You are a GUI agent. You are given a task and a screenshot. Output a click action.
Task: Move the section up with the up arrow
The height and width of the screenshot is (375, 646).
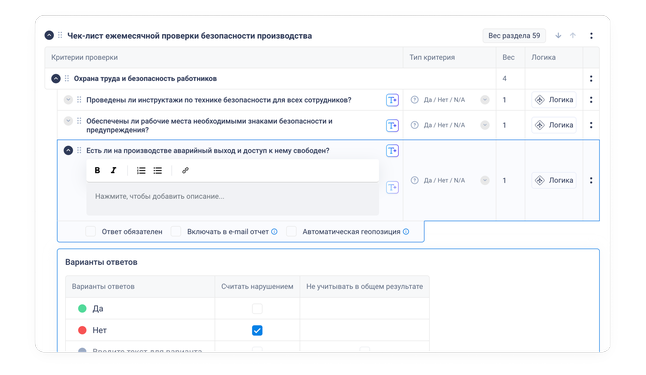tap(573, 35)
